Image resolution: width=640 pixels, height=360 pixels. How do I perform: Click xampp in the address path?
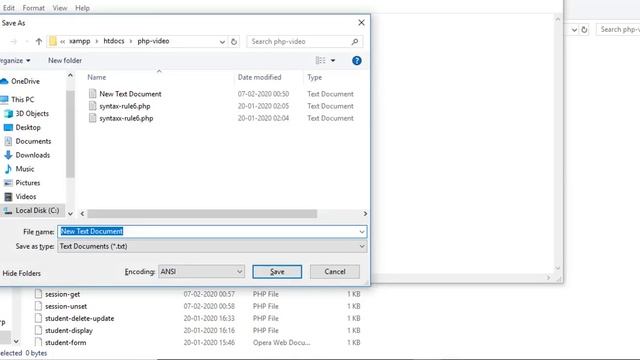point(80,41)
